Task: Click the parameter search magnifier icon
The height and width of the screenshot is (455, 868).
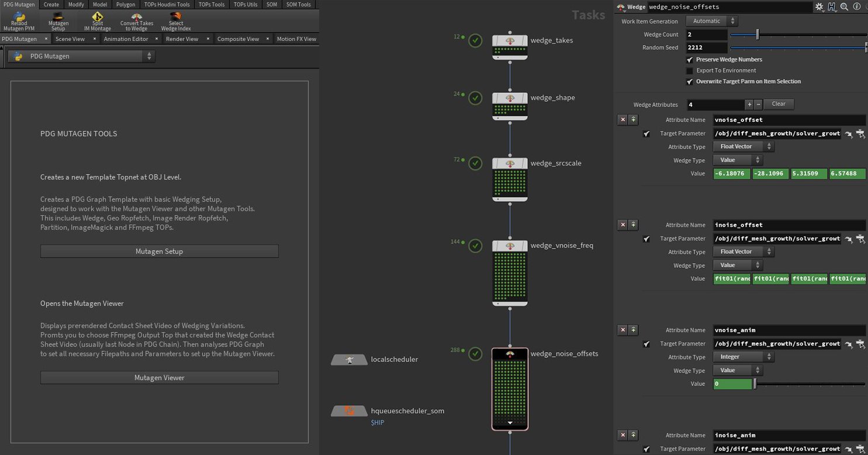Action: click(844, 7)
